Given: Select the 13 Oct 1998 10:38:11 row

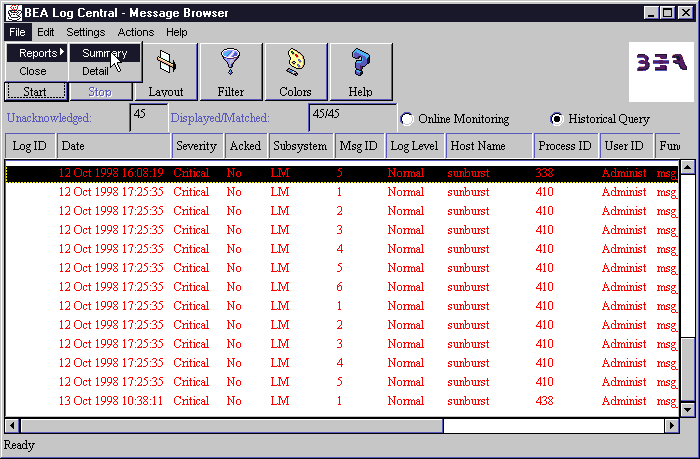Looking at the screenshot, I should pyautogui.click(x=342, y=401).
